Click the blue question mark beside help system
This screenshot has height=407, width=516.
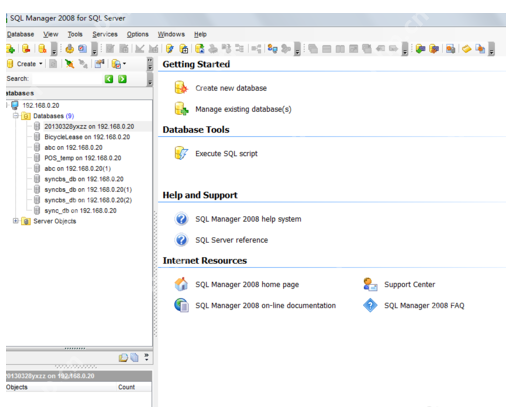(181, 219)
